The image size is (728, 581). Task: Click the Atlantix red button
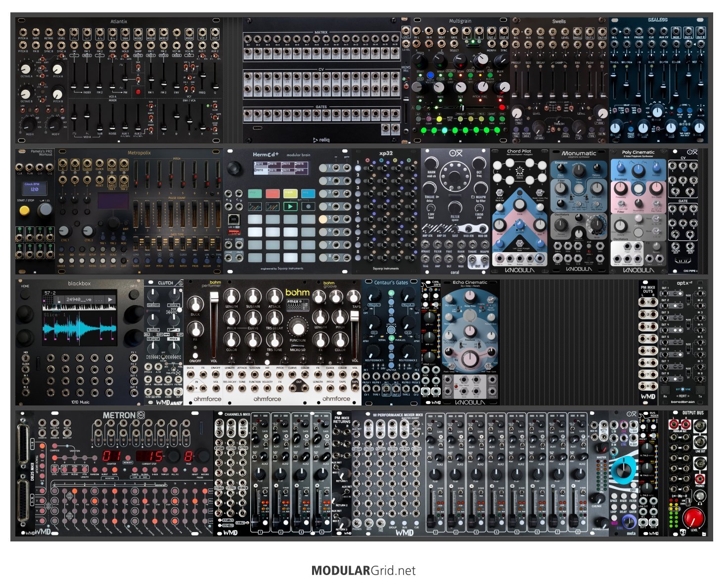[138, 92]
